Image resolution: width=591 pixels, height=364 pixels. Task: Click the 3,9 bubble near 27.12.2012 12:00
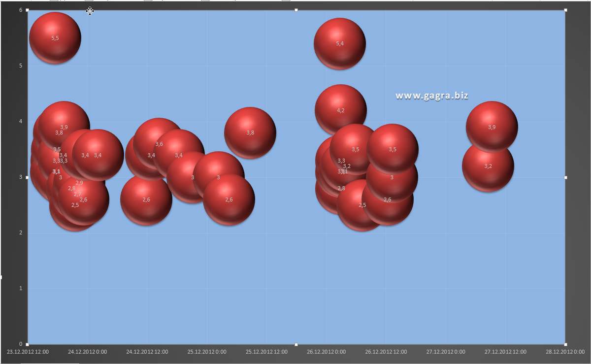tap(492, 127)
